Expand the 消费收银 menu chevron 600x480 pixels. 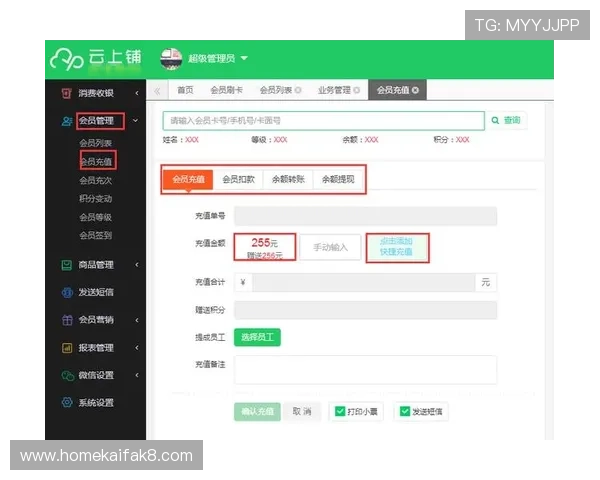(137, 93)
